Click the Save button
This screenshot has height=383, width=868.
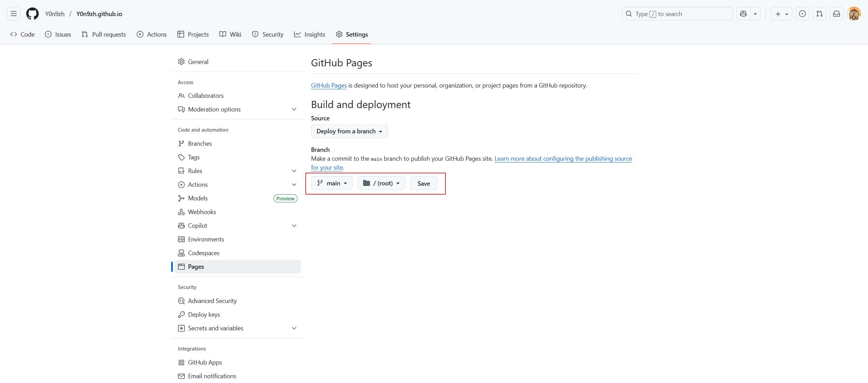pos(424,183)
